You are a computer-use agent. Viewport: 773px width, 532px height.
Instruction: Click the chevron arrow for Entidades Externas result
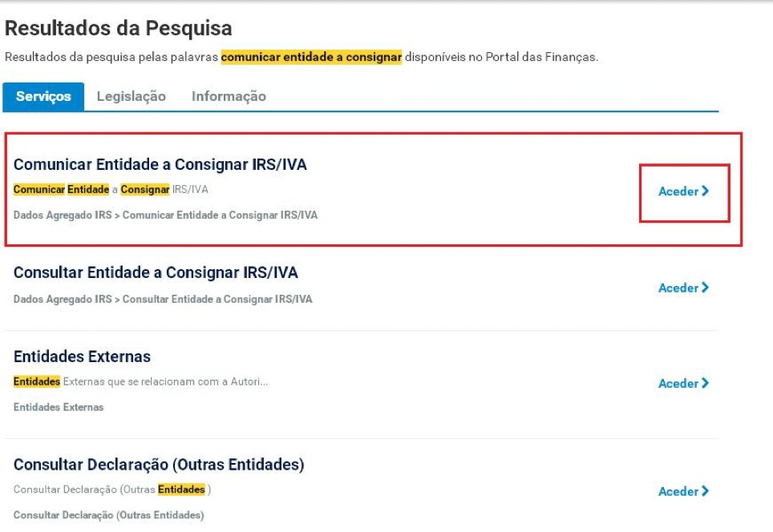coord(706,383)
